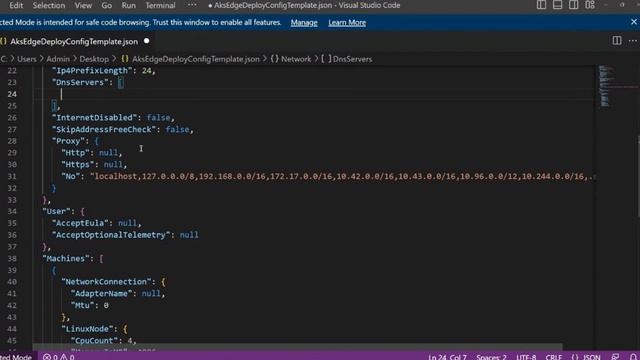Click "AcceptEula" key text
Screen dimensions: 640x360
point(80,223)
